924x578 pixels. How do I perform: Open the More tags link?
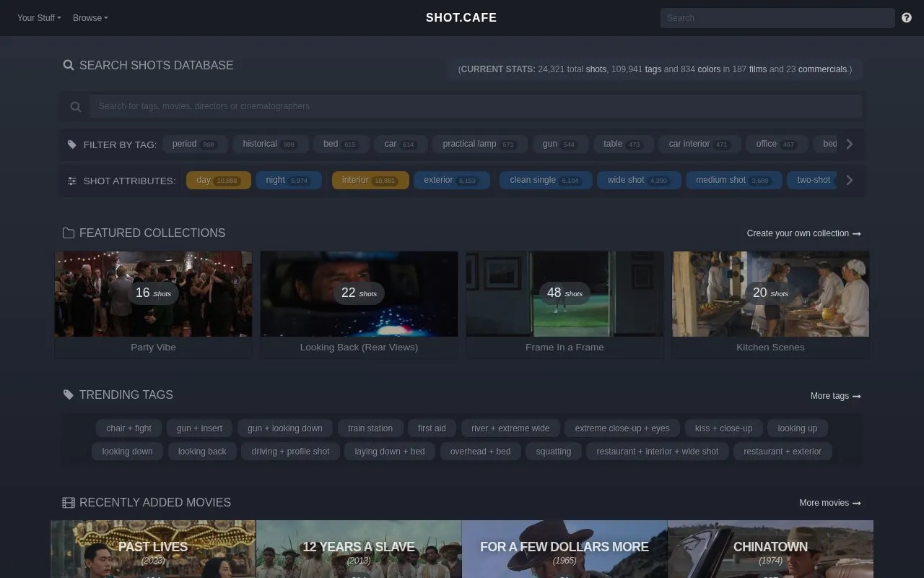coord(835,396)
